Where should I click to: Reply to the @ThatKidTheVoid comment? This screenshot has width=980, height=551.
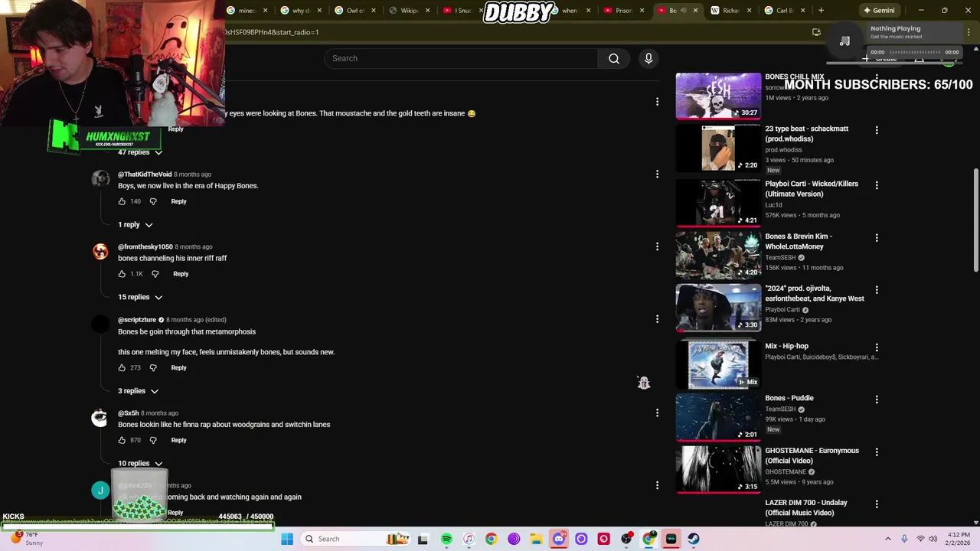pyautogui.click(x=178, y=201)
